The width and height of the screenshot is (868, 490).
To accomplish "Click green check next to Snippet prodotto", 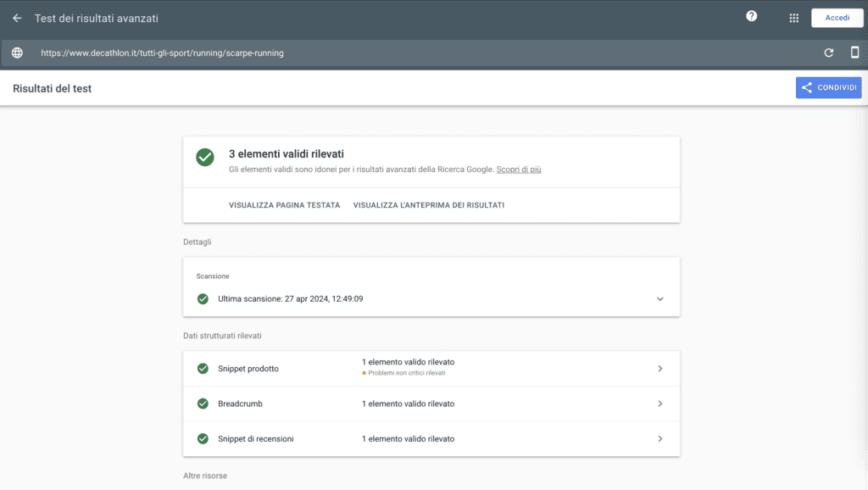I will (203, 369).
